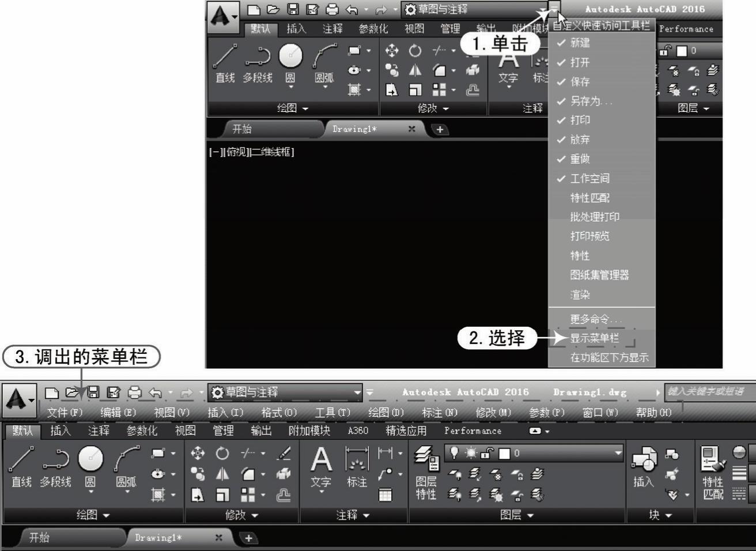Viewport: 756px width, 551px height.
Task: Click Move tool in lower window Modify panel
Action: tap(198, 454)
